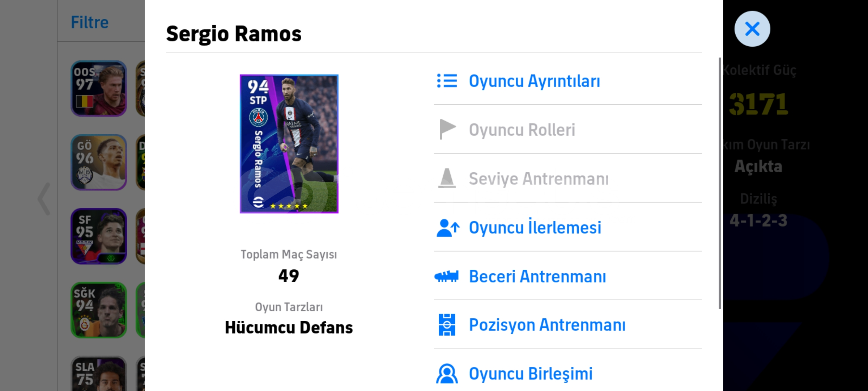The height and width of the screenshot is (391, 868).
Task: Click the person-arrow icon for Oyuncu İlerlemesi
Action: tap(448, 228)
